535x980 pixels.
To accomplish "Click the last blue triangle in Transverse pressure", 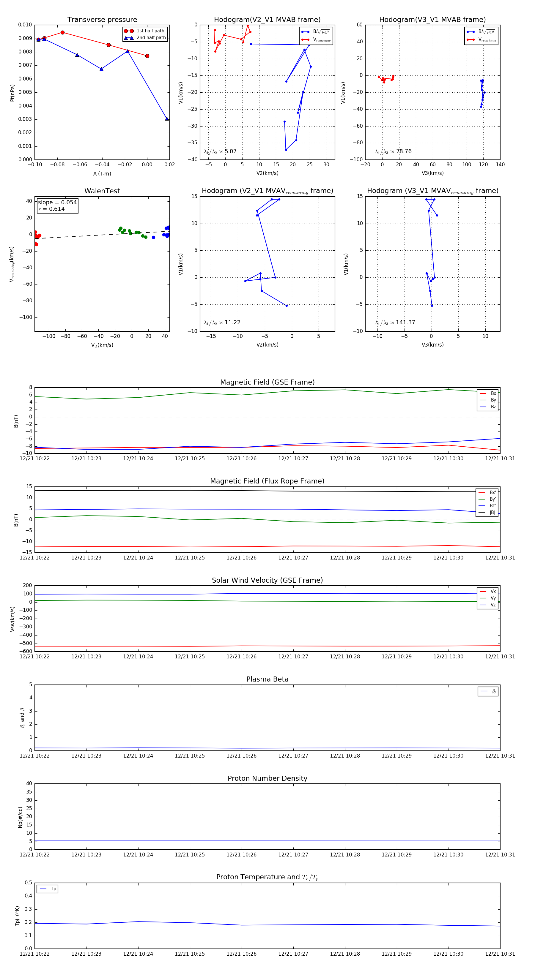I will click(x=167, y=119).
